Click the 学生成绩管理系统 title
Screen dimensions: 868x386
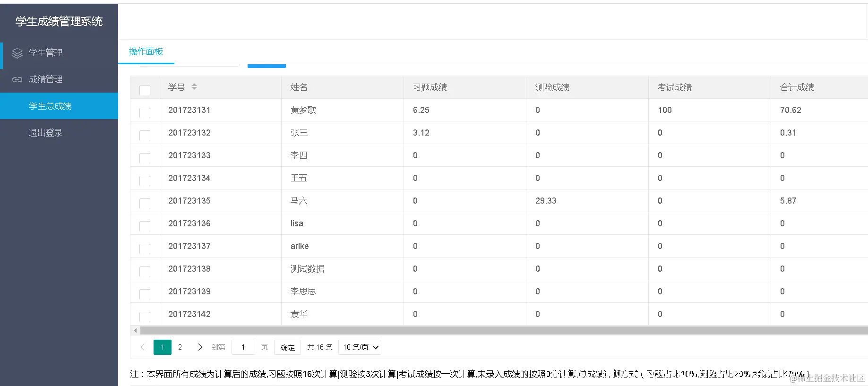(x=59, y=21)
